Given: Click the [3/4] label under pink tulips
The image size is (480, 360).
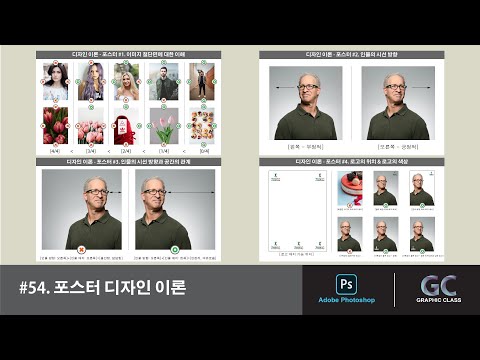Looking at the screenshot, I should [x=91, y=151].
